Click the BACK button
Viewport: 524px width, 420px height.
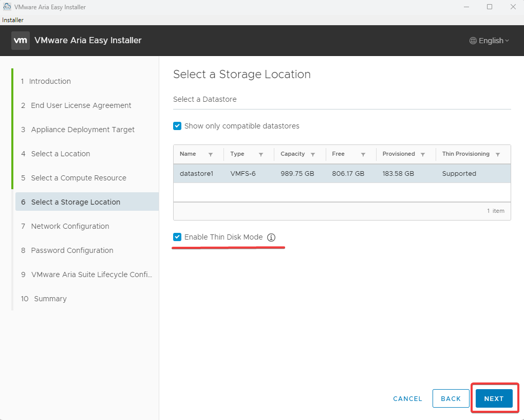tap(451, 398)
